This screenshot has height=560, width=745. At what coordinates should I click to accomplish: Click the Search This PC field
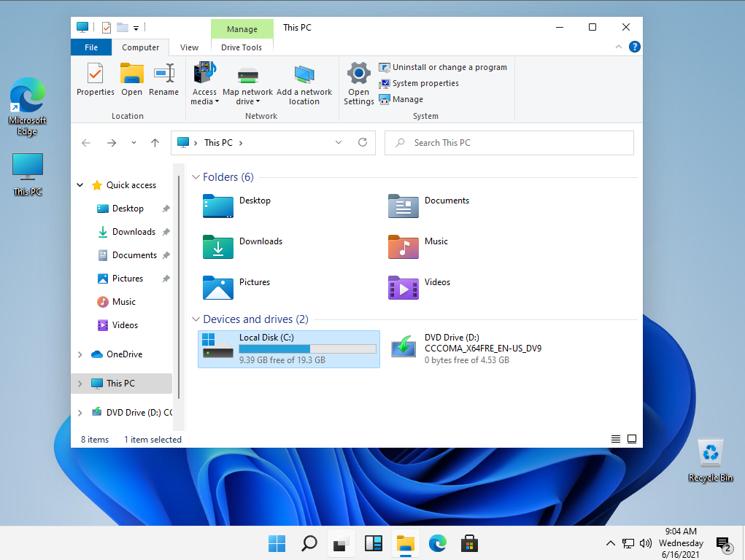point(509,143)
